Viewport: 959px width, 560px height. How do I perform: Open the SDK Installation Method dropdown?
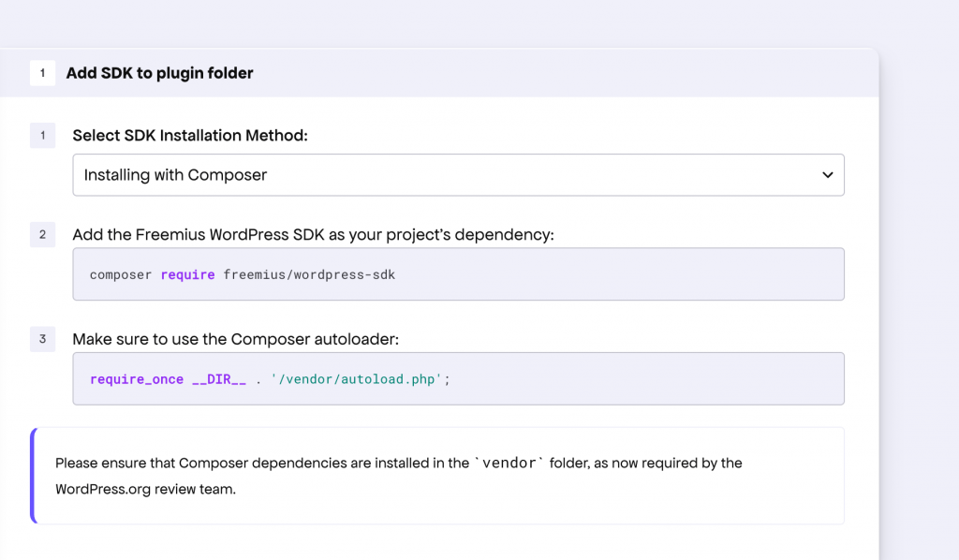click(x=458, y=175)
